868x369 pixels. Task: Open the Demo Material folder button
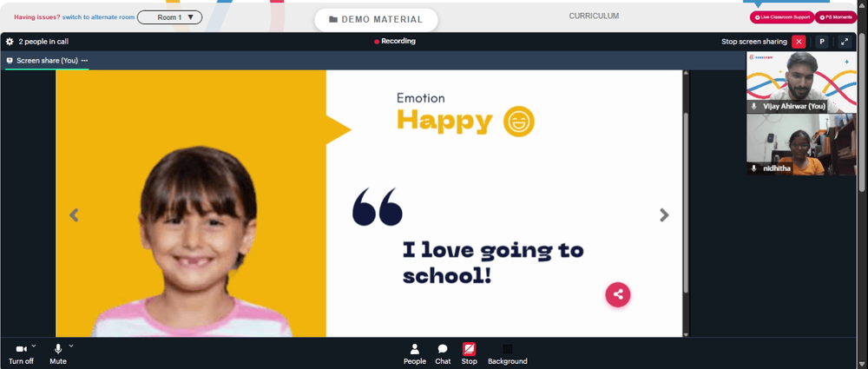(x=376, y=19)
